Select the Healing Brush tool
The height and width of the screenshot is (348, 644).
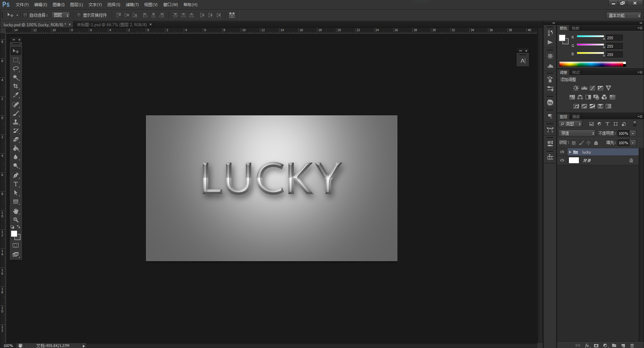click(x=16, y=105)
